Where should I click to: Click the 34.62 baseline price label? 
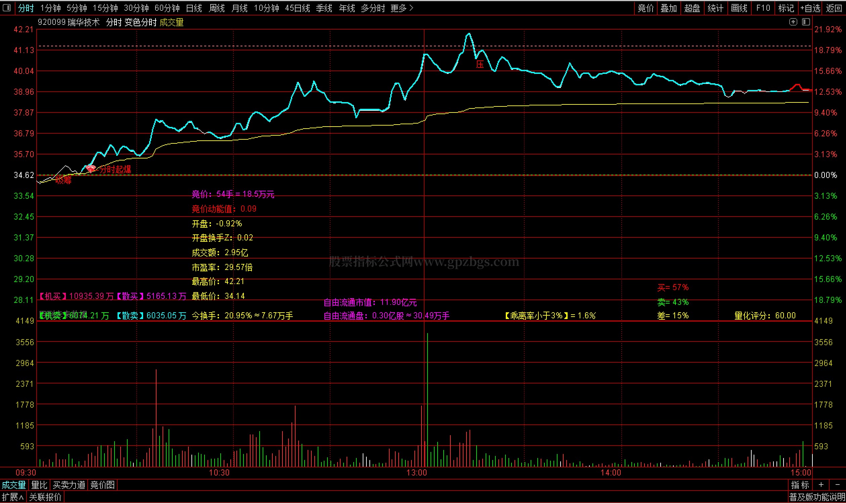[x=24, y=175]
